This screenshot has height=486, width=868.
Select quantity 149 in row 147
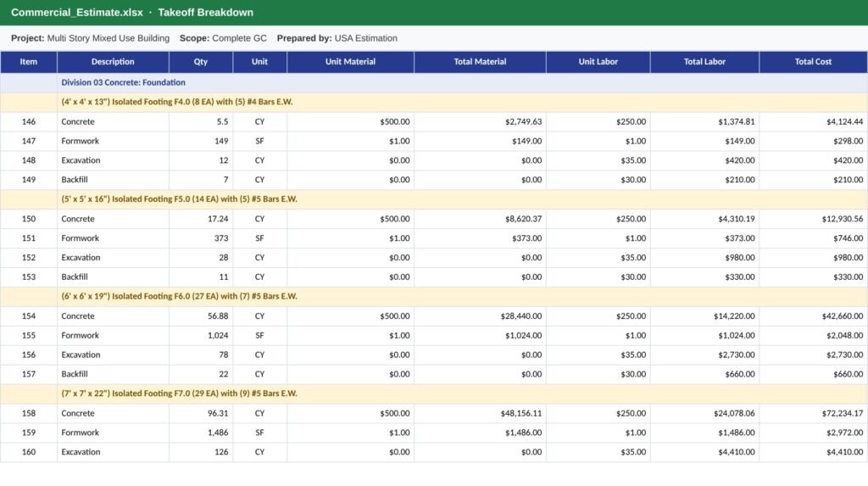tap(201, 142)
